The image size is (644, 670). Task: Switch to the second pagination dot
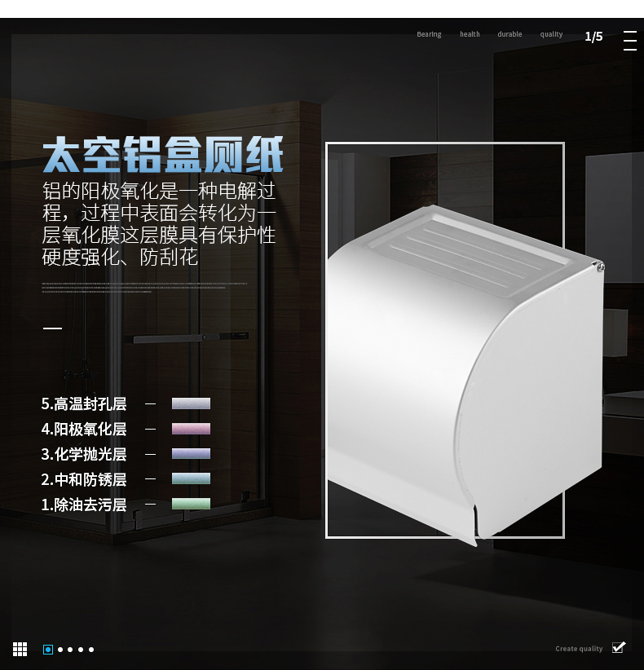click(x=60, y=650)
